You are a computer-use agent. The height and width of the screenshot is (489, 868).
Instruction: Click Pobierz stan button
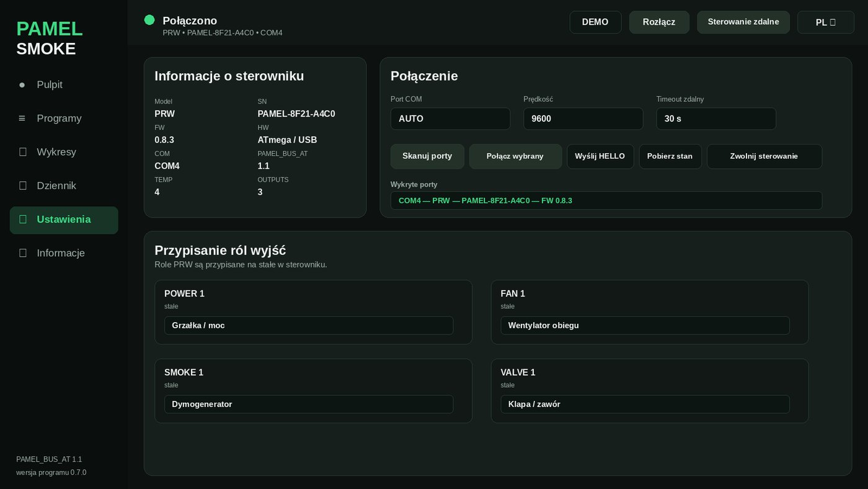[x=670, y=156]
